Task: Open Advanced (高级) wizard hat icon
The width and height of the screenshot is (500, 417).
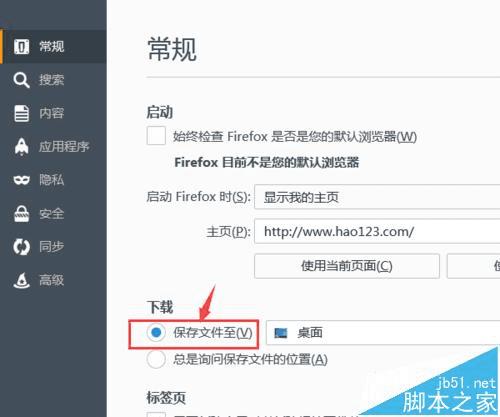Action: pyautogui.click(x=22, y=280)
